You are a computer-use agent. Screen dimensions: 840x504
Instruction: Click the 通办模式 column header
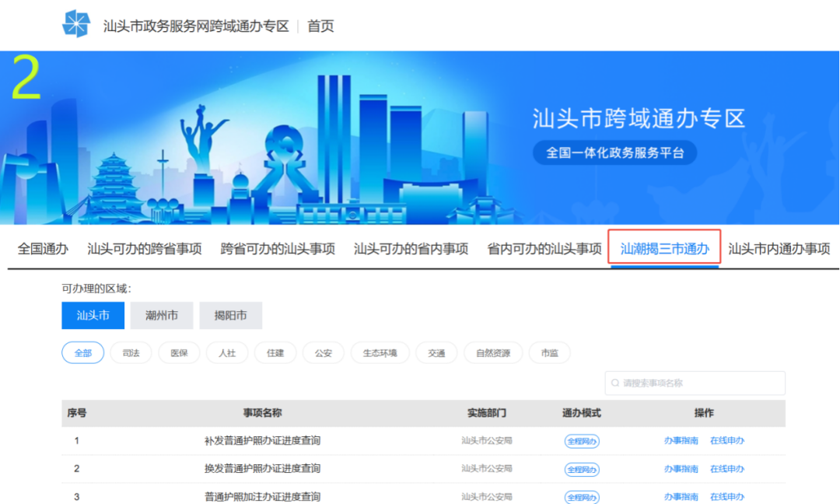pyautogui.click(x=582, y=413)
